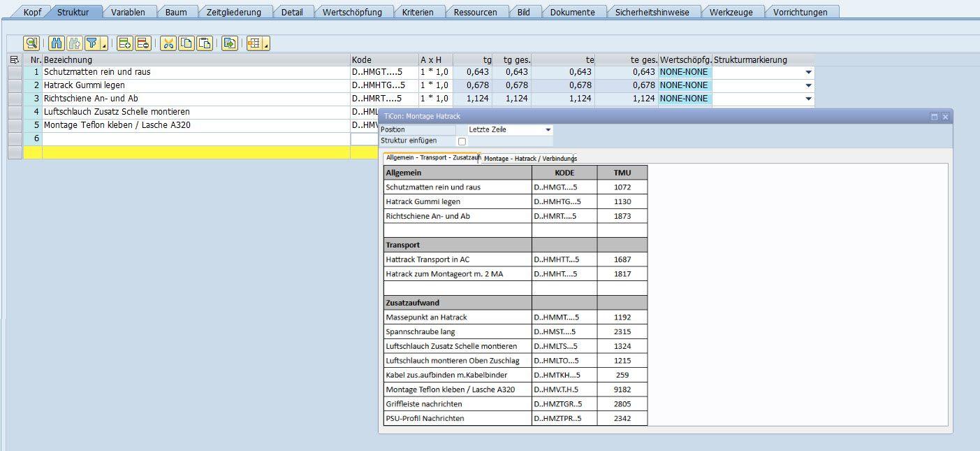Open the layout selection dropdown arrow in toolbar
Viewport: 980px width, 451px height.
click(266, 45)
